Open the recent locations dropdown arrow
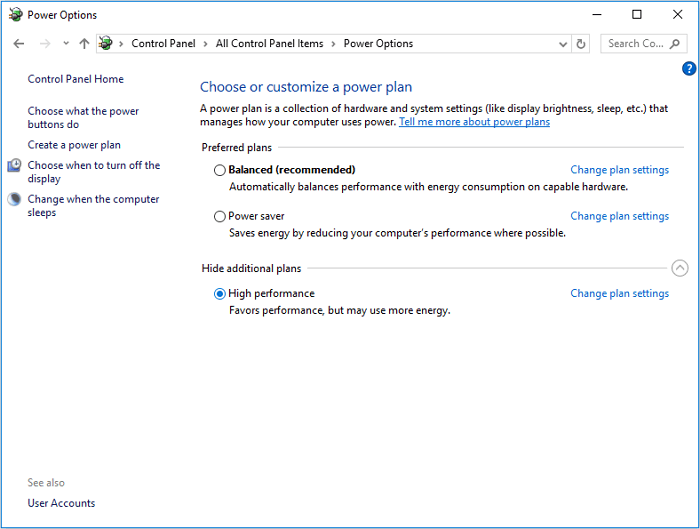This screenshot has height=529, width=700. tap(66, 44)
